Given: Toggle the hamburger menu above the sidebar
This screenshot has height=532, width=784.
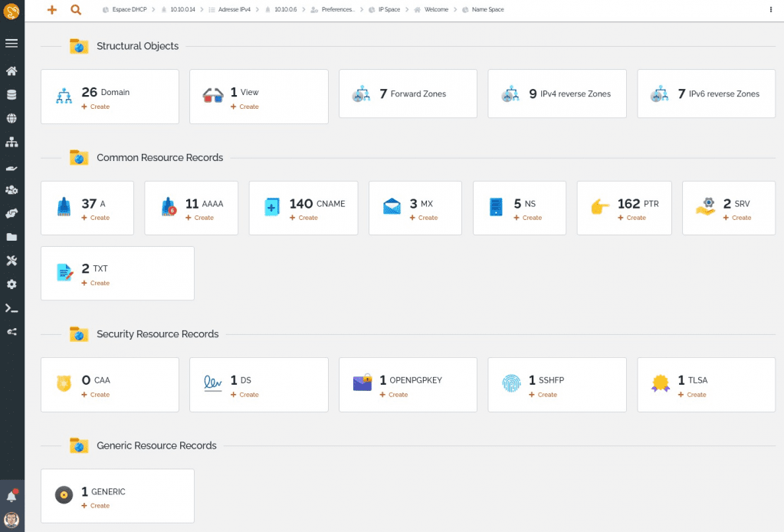Looking at the screenshot, I should point(11,43).
